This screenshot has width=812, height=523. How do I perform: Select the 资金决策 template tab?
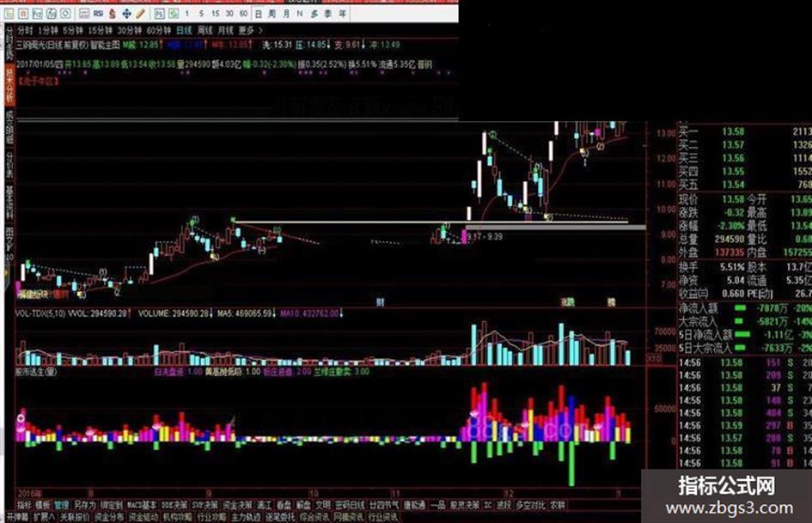point(238,505)
